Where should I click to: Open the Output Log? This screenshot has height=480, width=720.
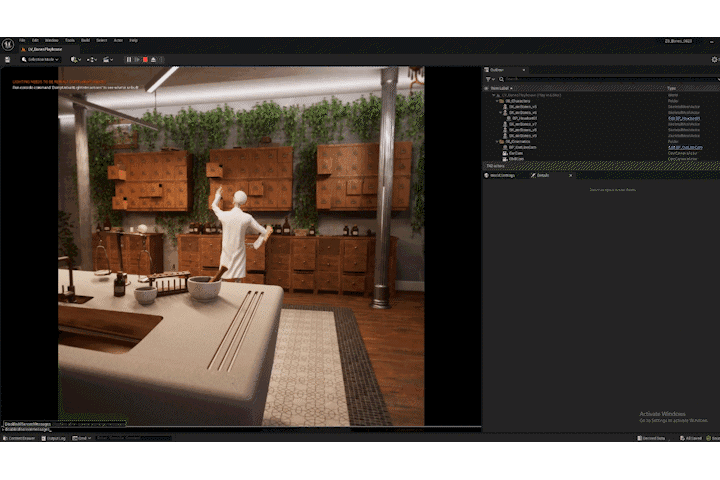(x=54, y=438)
